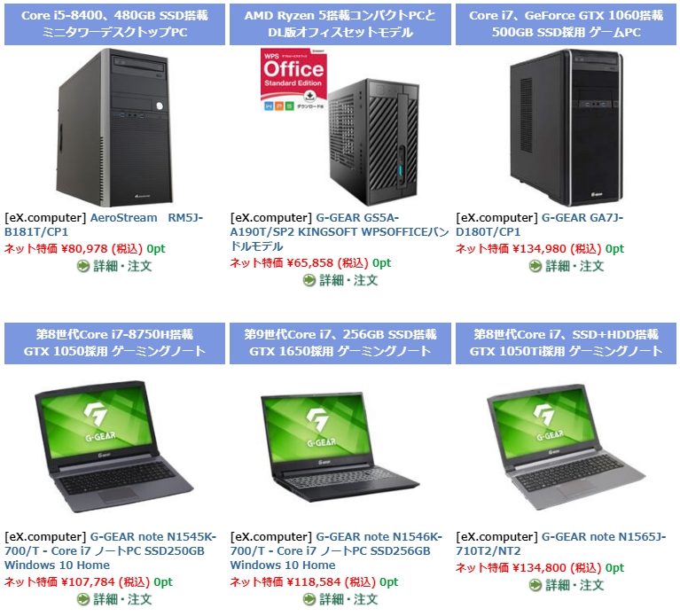Click the WPS Office Standard Edition box image
Viewport: 680px width, 616px height.
click(293, 80)
